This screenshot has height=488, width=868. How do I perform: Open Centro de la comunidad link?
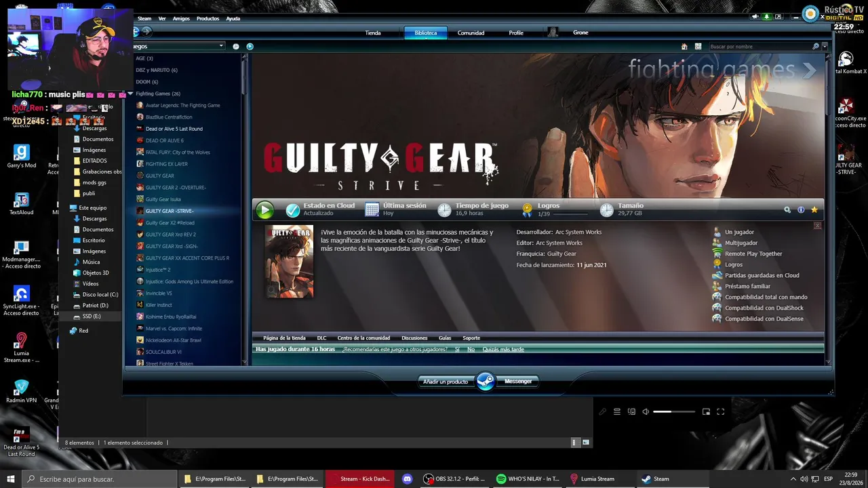click(x=363, y=338)
